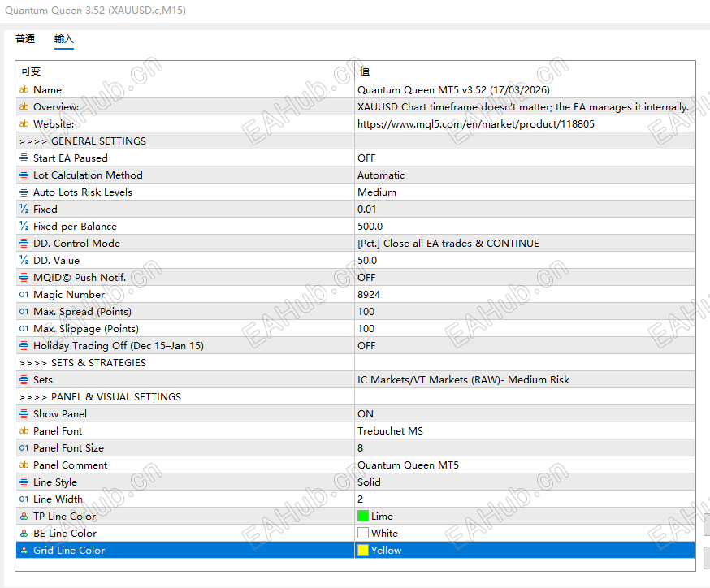
Task: Pick the Lime color swatch
Action: [363, 516]
